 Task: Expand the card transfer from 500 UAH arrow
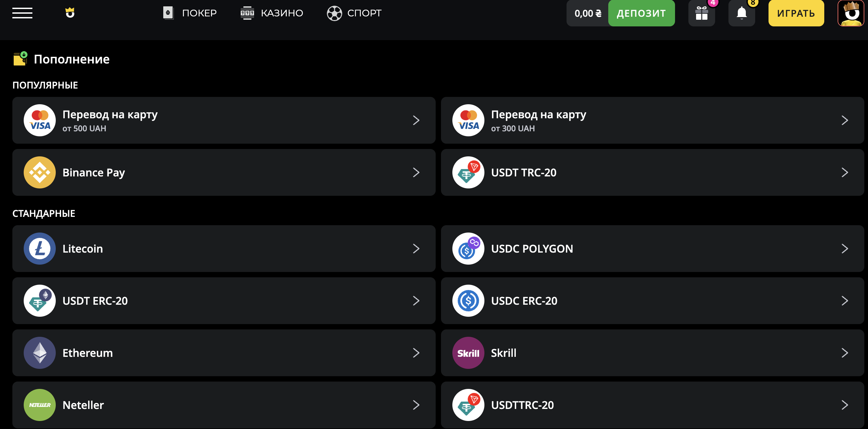point(416,120)
